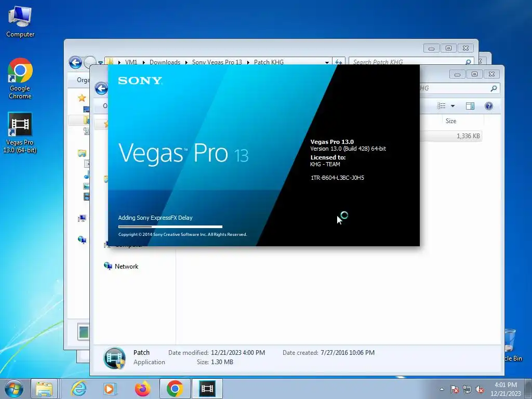Open the Google Chrome desktop shortcut
This screenshot has width=532, height=399.
point(20,79)
